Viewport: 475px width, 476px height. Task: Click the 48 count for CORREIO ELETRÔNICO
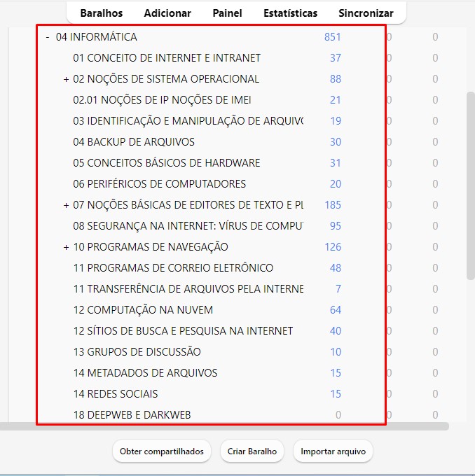tap(336, 267)
